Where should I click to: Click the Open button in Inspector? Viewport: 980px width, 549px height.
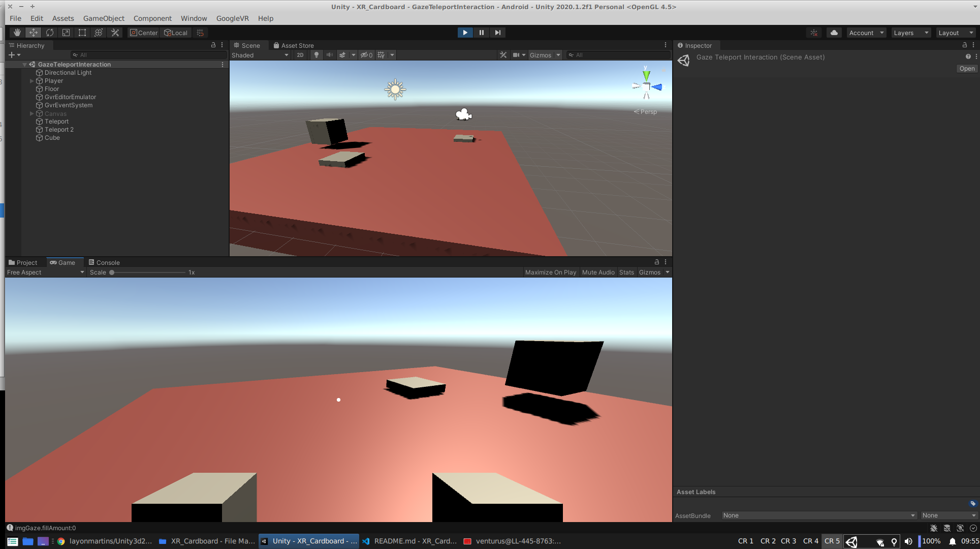(x=966, y=69)
